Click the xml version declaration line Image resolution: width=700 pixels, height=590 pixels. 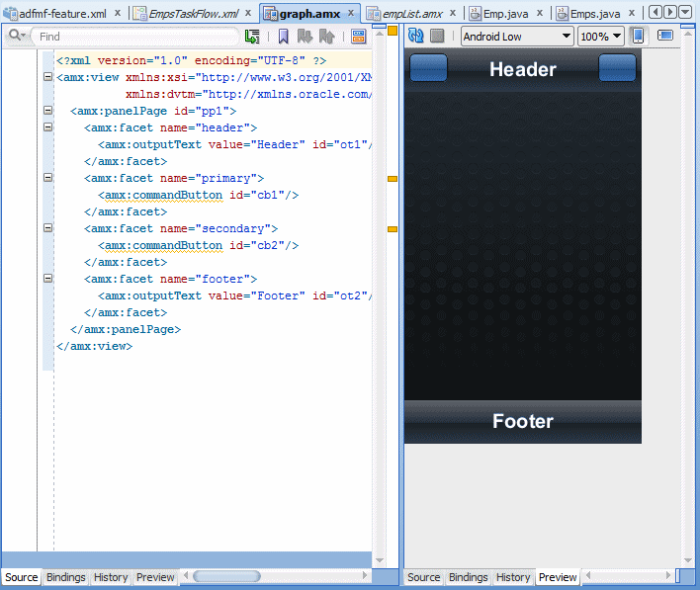click(x=191, y=60)
